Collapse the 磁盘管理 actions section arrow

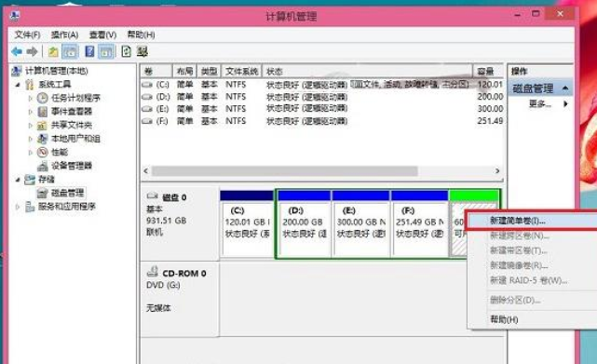point(565,88)
